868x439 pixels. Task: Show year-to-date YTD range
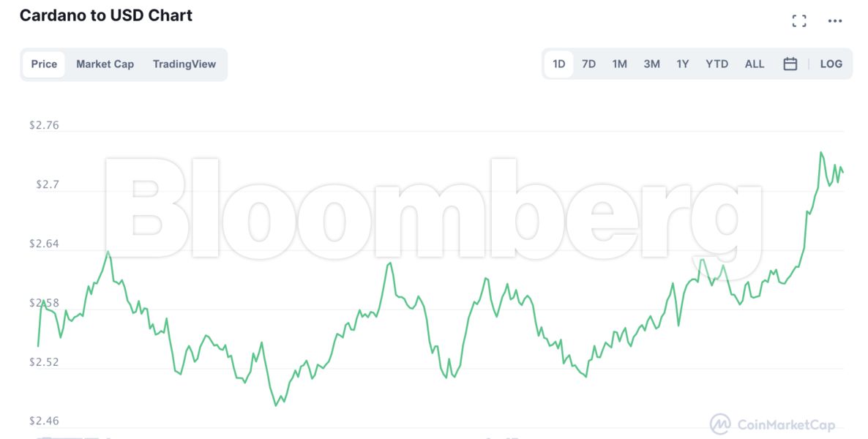tap(717, 64)
